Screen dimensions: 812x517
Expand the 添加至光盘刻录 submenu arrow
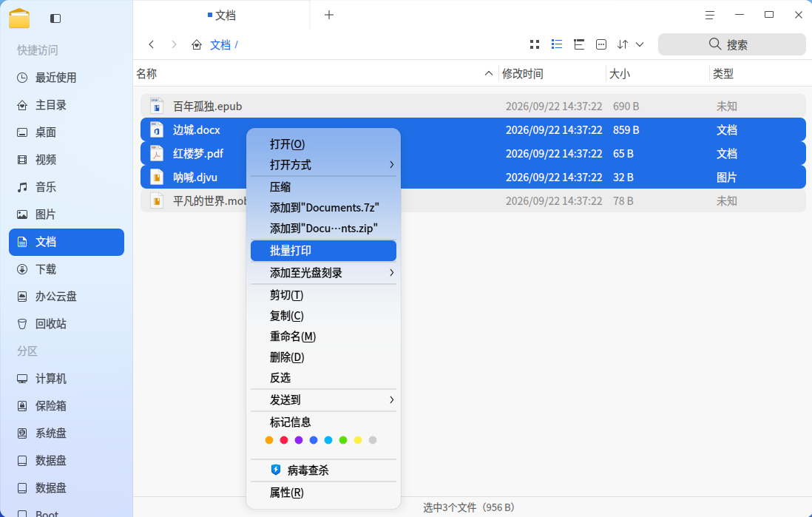(x=391, y=272)
